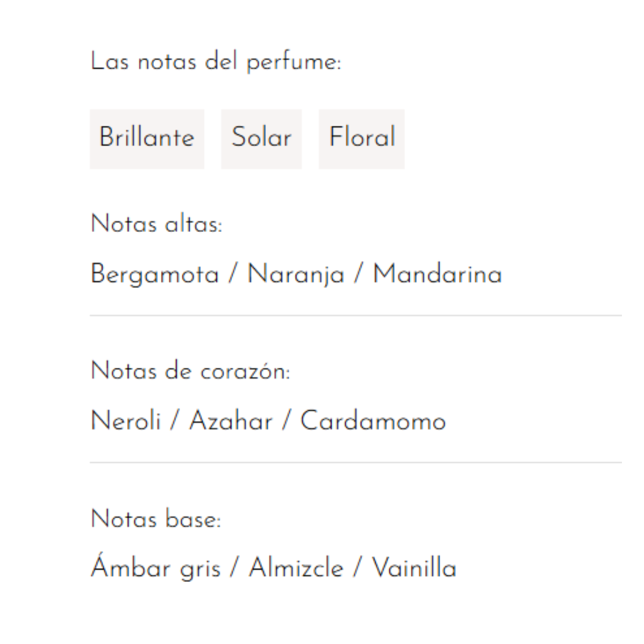Click the divider line below Neroli row

click(355, 462)
